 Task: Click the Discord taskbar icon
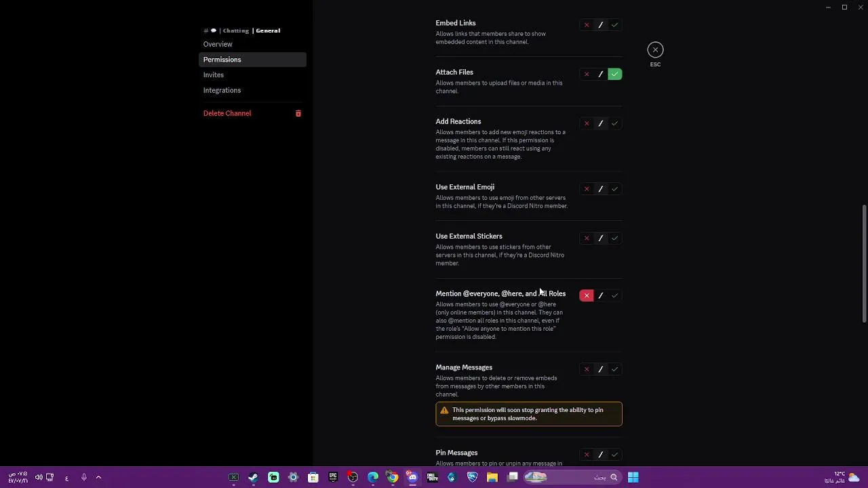pos(412,477)
